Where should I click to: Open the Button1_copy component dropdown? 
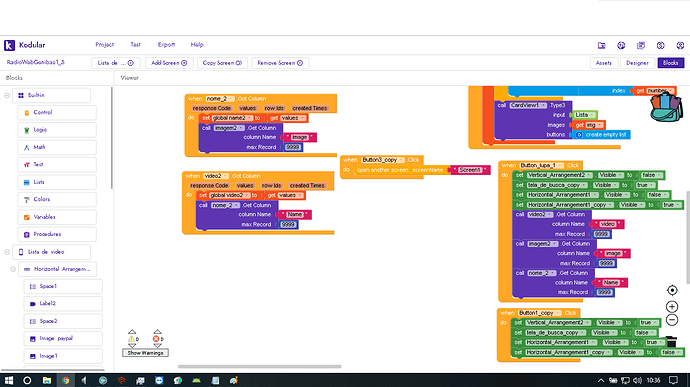[539, 313]
